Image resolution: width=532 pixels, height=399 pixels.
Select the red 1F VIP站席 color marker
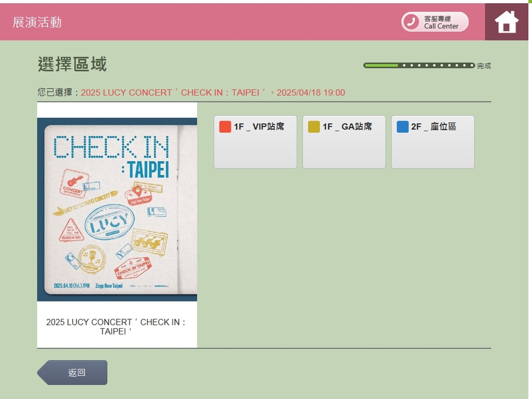[x=224, y=127]
